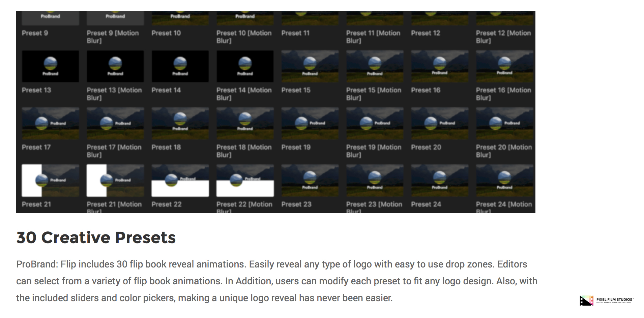Image resolution: width=644 pixels, height=318 pixels.
Task: Pick the Preset 19 thumbnail
Action: (310, 123)
